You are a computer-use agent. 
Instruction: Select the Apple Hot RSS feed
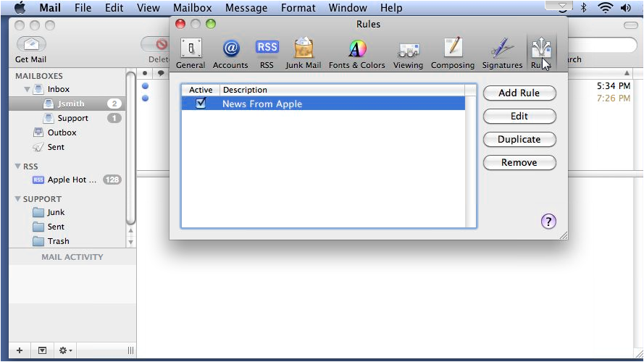point(67,180)
